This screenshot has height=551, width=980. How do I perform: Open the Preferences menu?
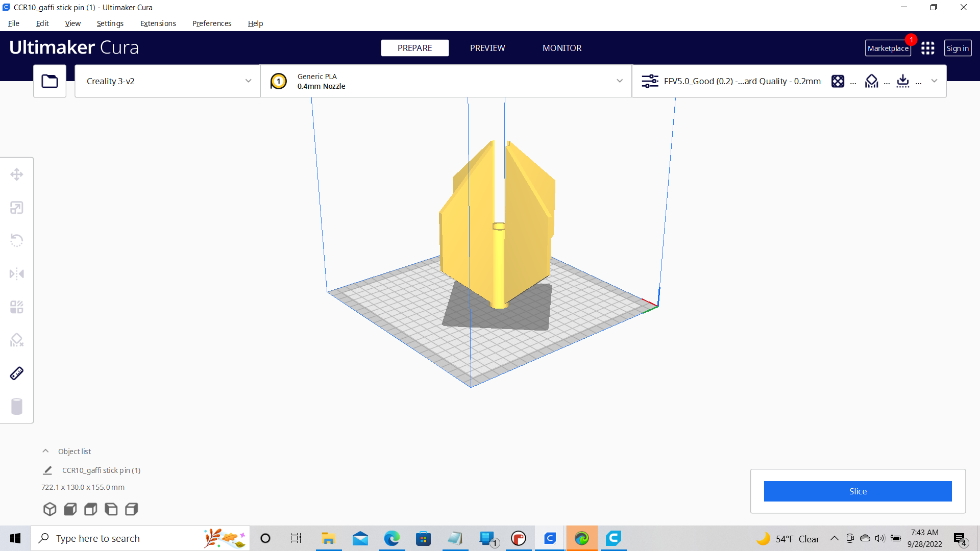coord(212,23)
